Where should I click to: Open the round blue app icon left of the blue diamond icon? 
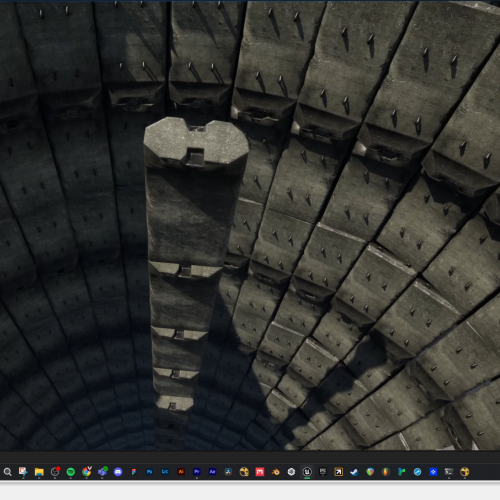(417, 472)
